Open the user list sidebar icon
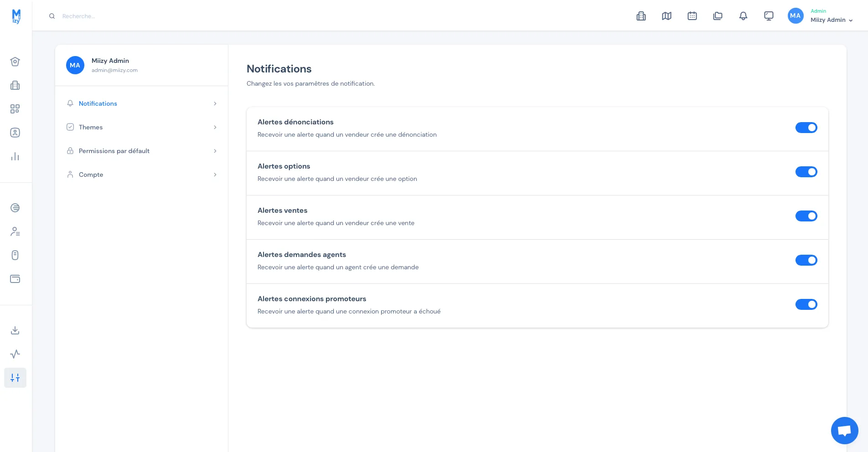The width and height of the screenshot is (868, 452). pyautogui.click(x=15, y=231)
